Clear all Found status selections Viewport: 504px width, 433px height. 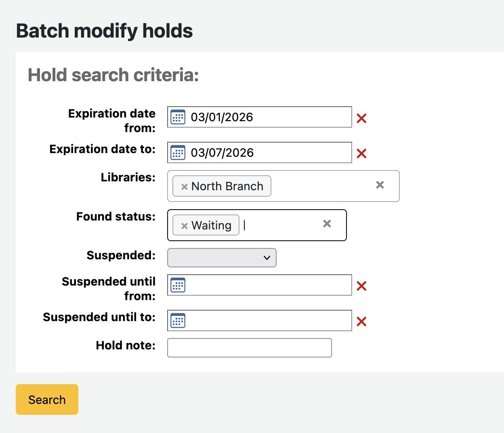click(x=327, y=224)
